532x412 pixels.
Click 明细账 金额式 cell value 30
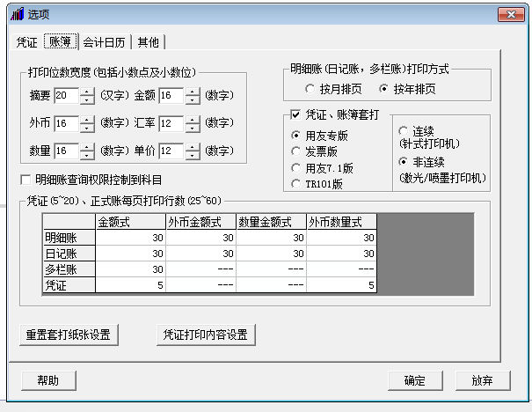point(131,238)
